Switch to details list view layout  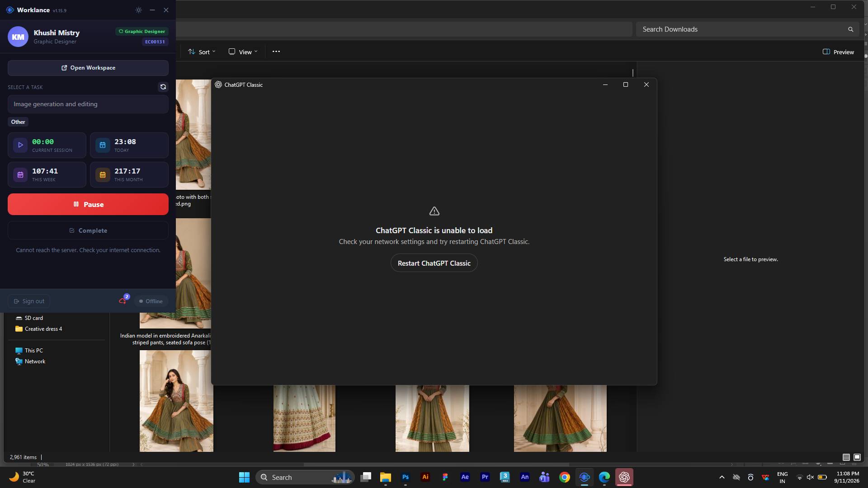tap(846, 457)
